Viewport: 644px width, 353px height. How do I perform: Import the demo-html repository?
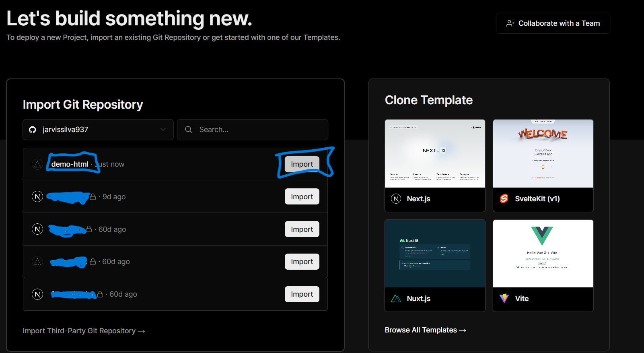click(302, 164)
